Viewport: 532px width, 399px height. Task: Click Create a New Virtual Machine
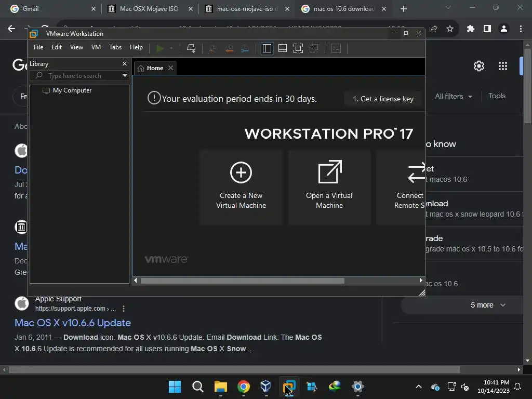(241, 187)
